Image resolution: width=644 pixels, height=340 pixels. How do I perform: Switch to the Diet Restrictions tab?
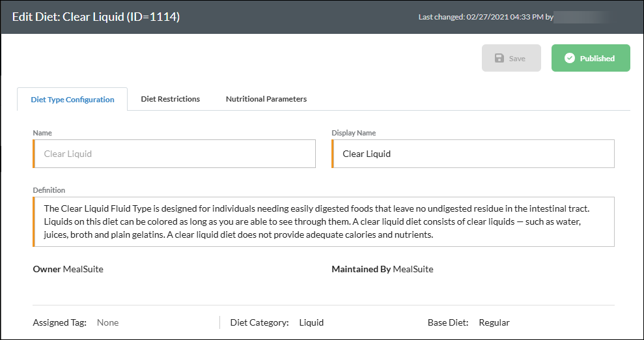coord(171,99)
